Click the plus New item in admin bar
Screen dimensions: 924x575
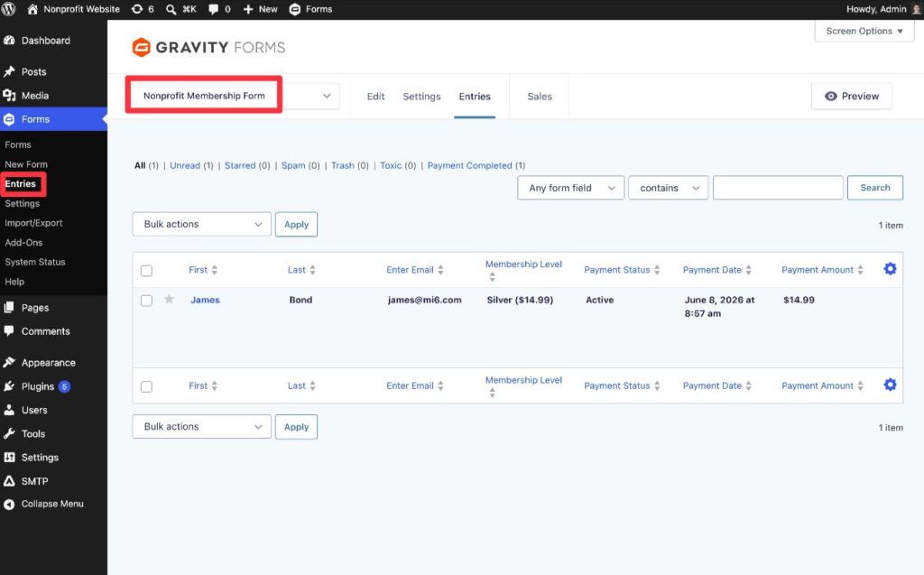tap(260, 9)
